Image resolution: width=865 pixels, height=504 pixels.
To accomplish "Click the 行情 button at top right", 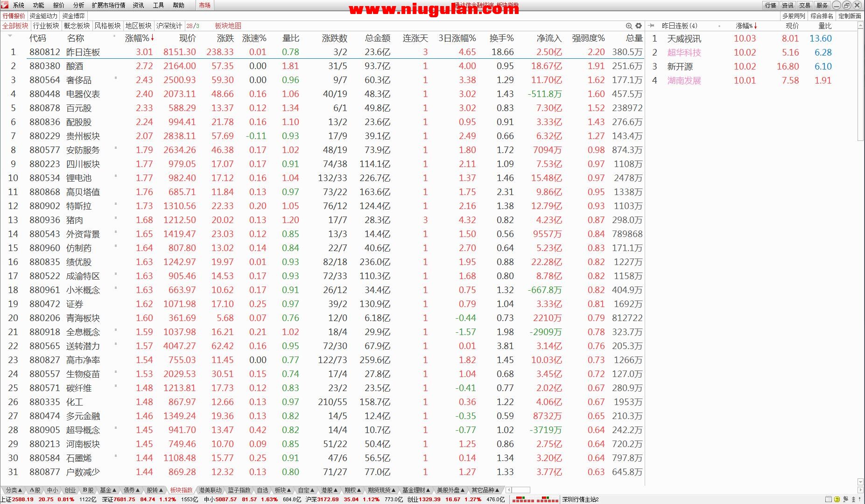I will 771,5.
